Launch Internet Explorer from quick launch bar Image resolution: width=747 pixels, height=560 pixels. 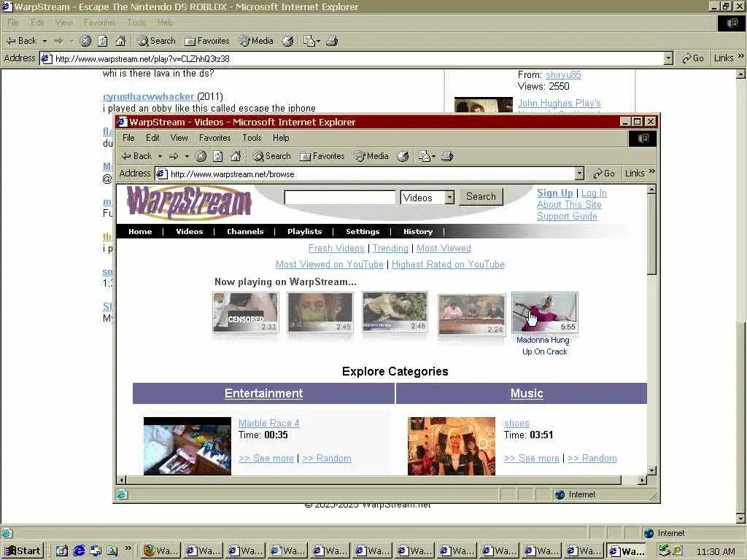[79, 551]
